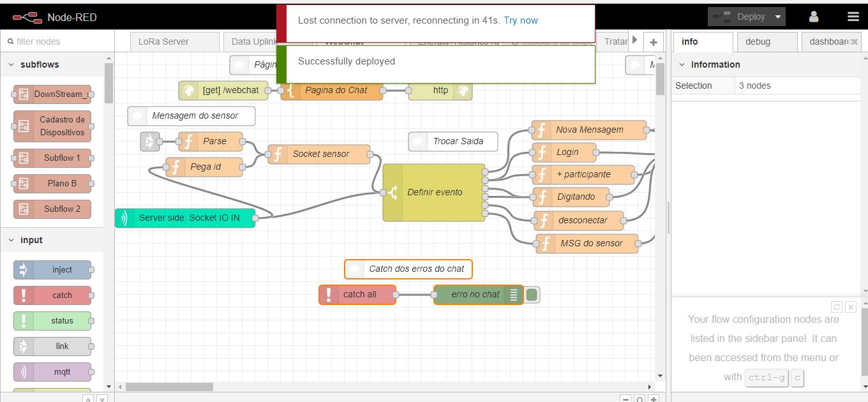The height and width of the screenshot is (402, 868).
Task: Select the inject node in the palette
Action: [53, 269]
